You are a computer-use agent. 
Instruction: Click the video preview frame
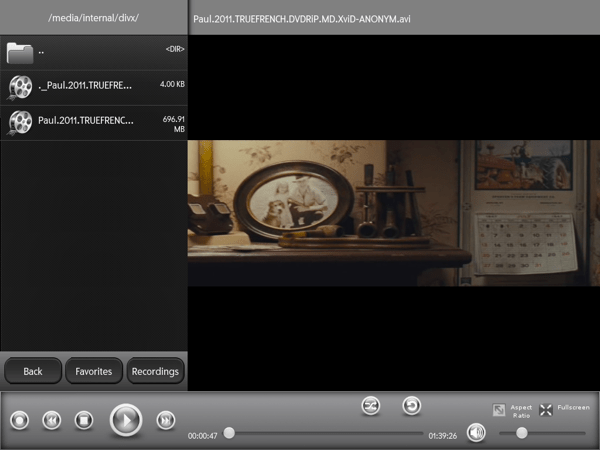pyautogui.click(x=394, y=213)
